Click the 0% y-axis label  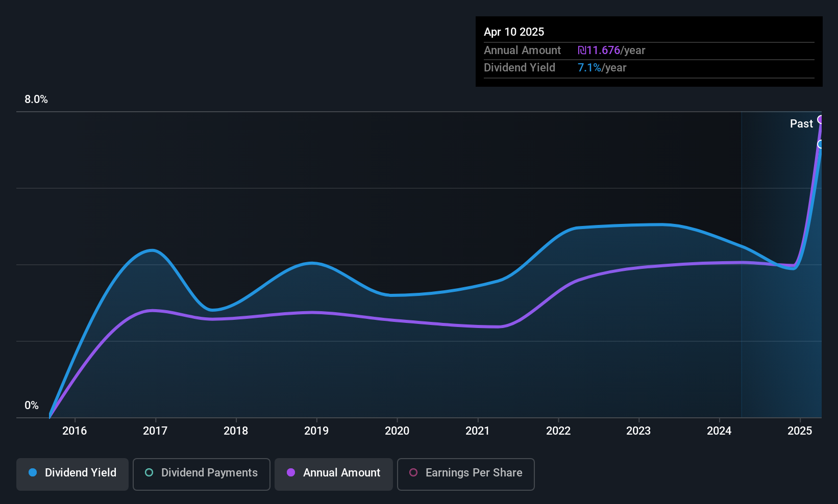coord(32,406)
